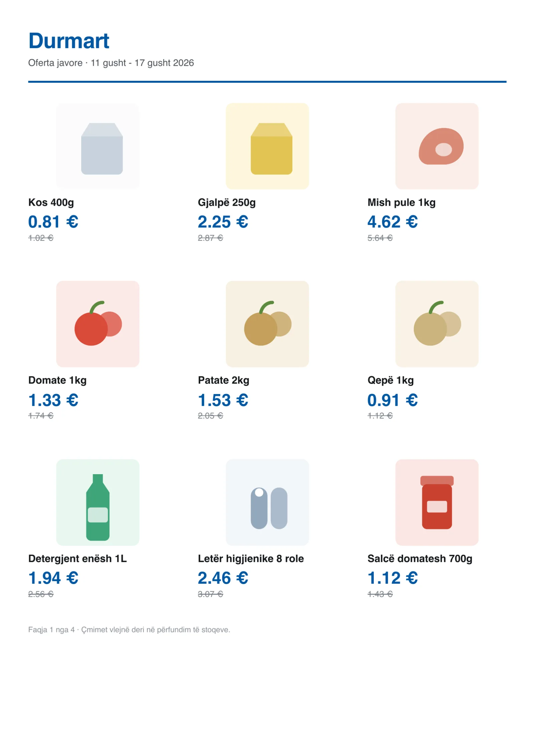Viewport: 534px width, 756px height.
Task: Select the Detergjent enësh 1L label
Action: pyautogui.click(x=77, y=558)
